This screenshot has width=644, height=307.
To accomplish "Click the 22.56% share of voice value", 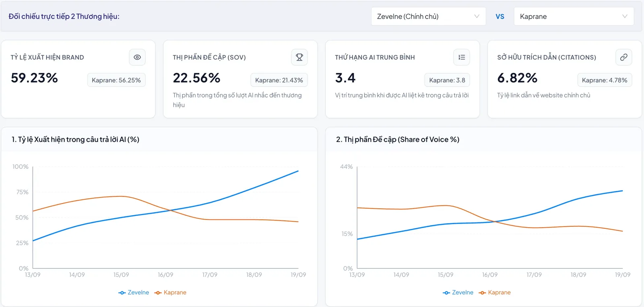I will pyautogui.click(x=197, y=78).
